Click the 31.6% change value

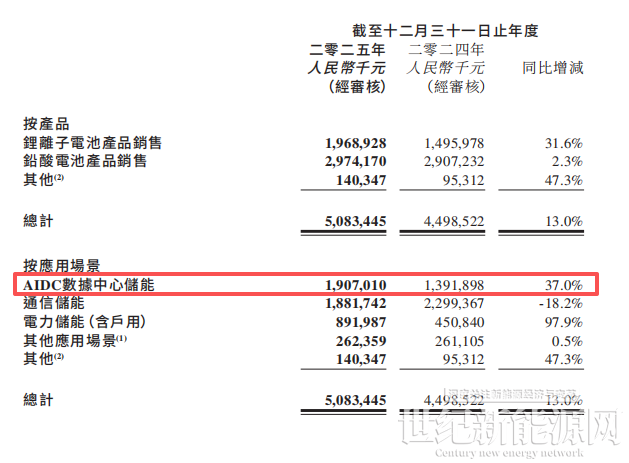(564, 143)
